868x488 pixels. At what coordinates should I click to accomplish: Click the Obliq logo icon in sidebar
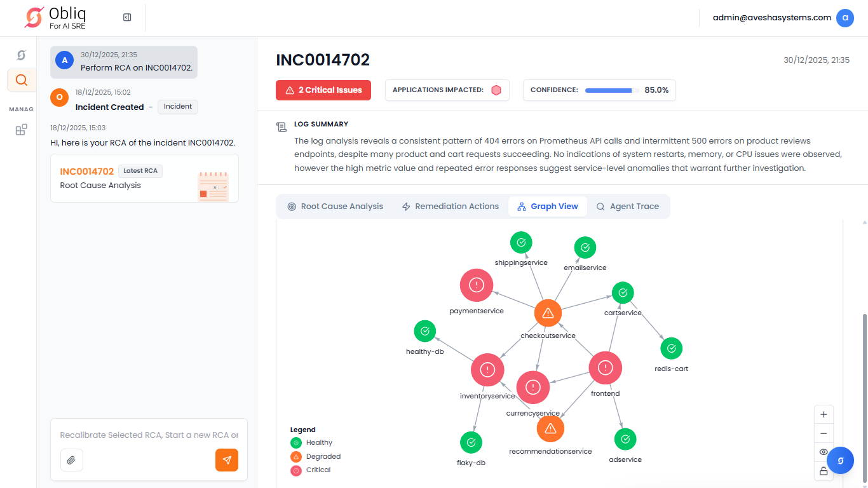(22, 55)
